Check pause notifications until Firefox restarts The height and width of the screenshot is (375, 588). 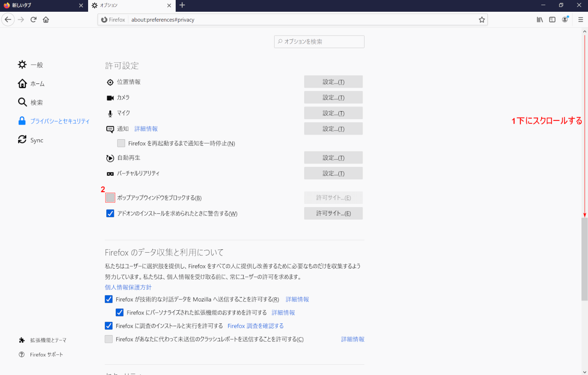[x=121, y=143]
